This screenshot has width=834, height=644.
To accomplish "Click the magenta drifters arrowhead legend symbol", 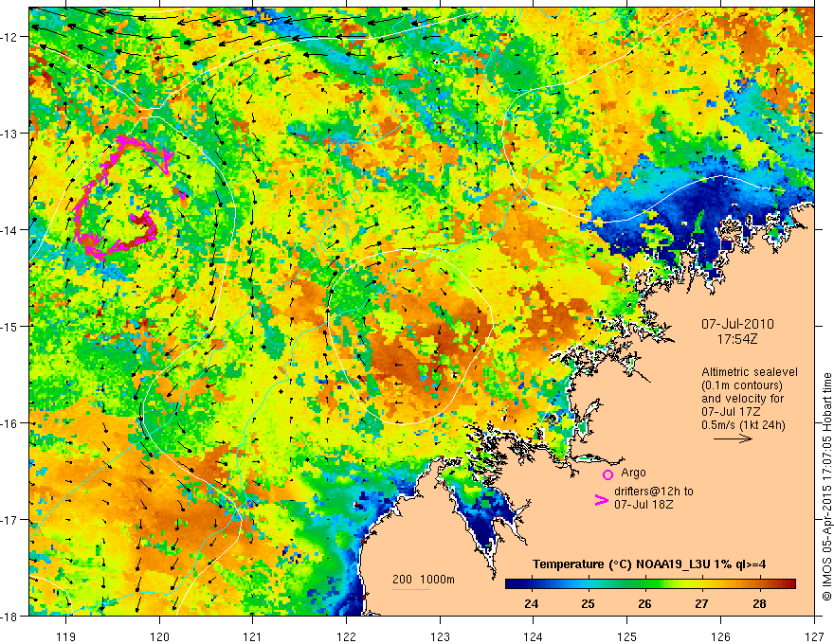I will [x=602, y=500].
